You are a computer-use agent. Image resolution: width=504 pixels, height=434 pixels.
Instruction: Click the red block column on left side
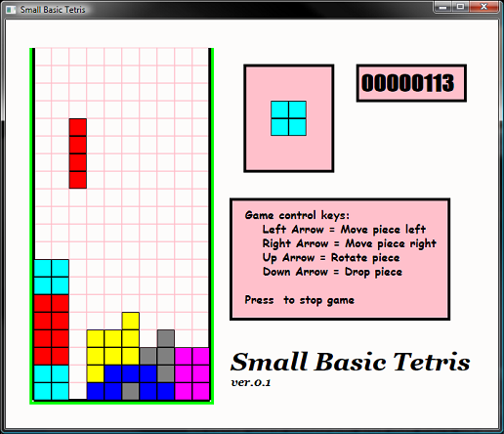52,329
